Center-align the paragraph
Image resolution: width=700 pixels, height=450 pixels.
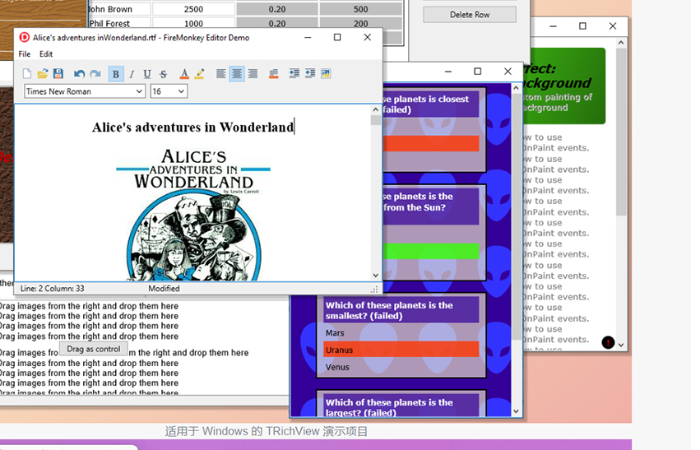[x=237, y=74]
